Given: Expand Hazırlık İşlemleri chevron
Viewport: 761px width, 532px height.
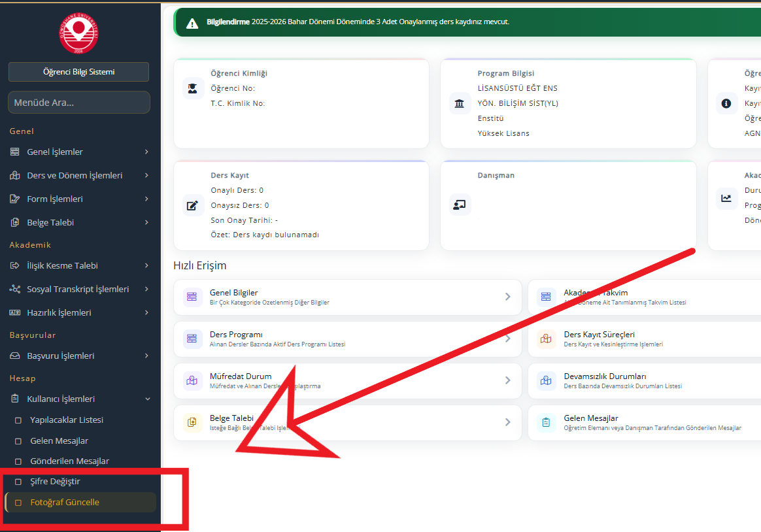Looking at the screenshot, I should [146, 312].
